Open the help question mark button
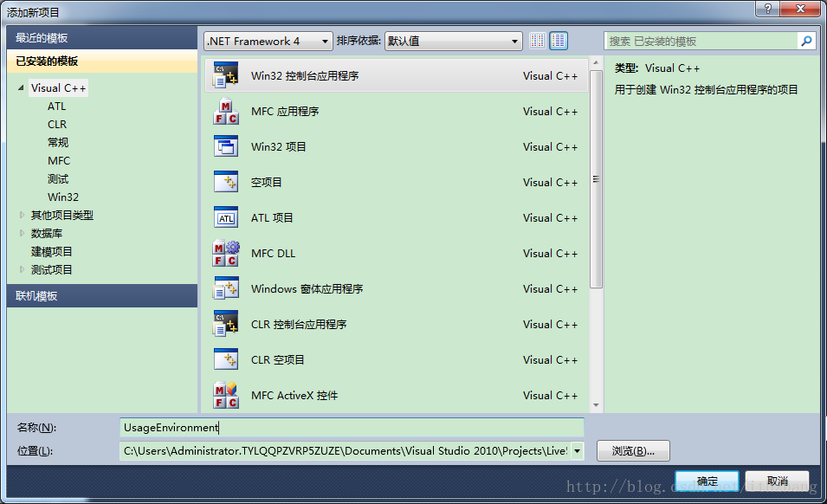 (x=767, y=9)
